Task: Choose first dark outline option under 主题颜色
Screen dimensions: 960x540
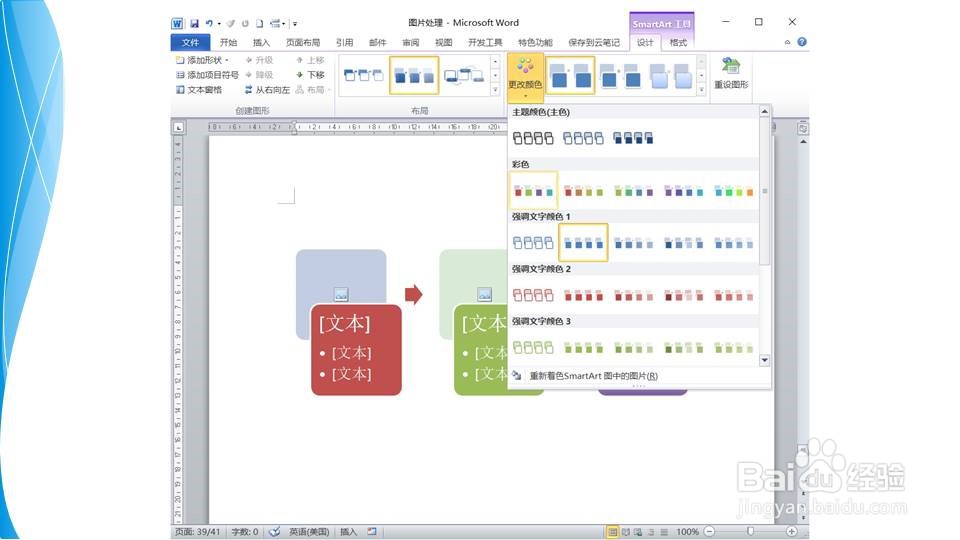Action: pos(533,138)
